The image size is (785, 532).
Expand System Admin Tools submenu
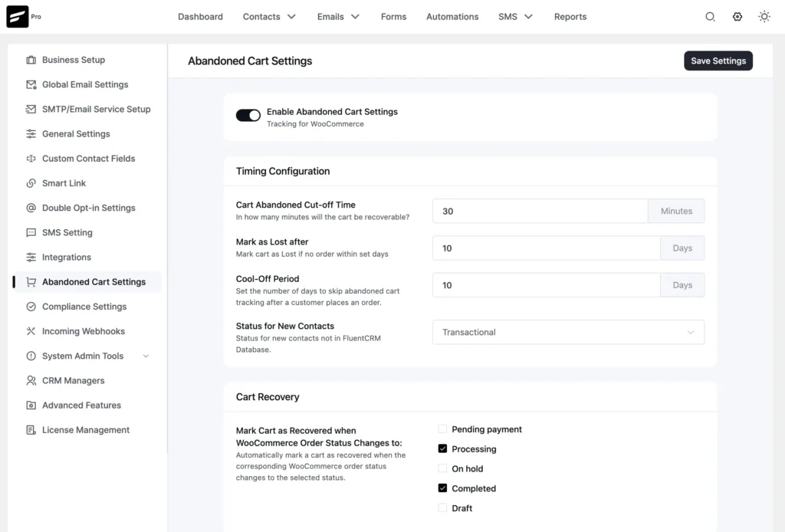pyautogui.click(x=146, y=356)
